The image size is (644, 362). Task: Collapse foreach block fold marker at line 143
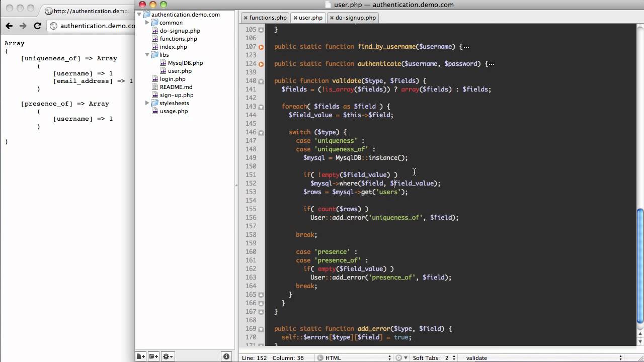coord(261,107)
